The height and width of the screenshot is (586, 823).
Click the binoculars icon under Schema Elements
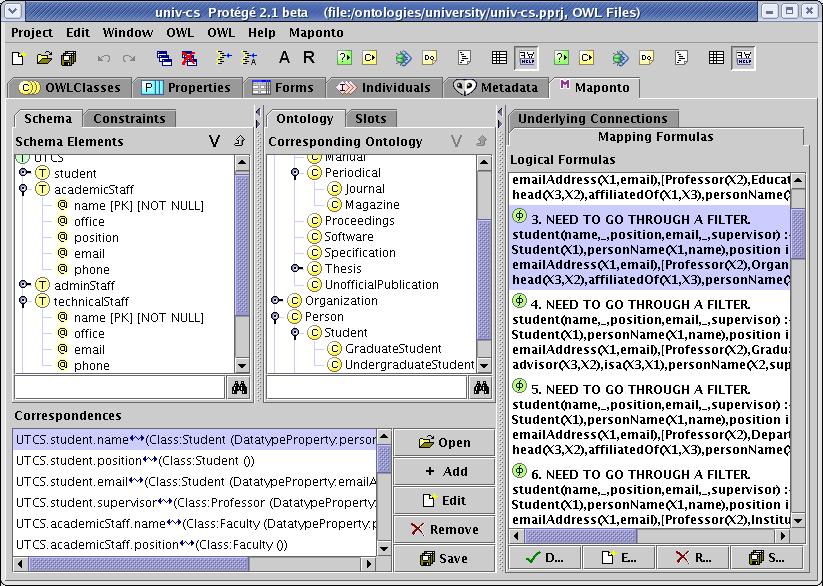[239, 388]
